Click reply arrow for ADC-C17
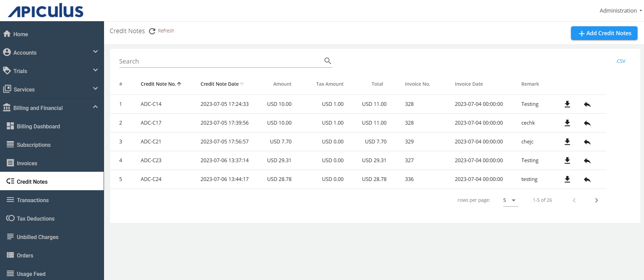 tap(587, 123)
